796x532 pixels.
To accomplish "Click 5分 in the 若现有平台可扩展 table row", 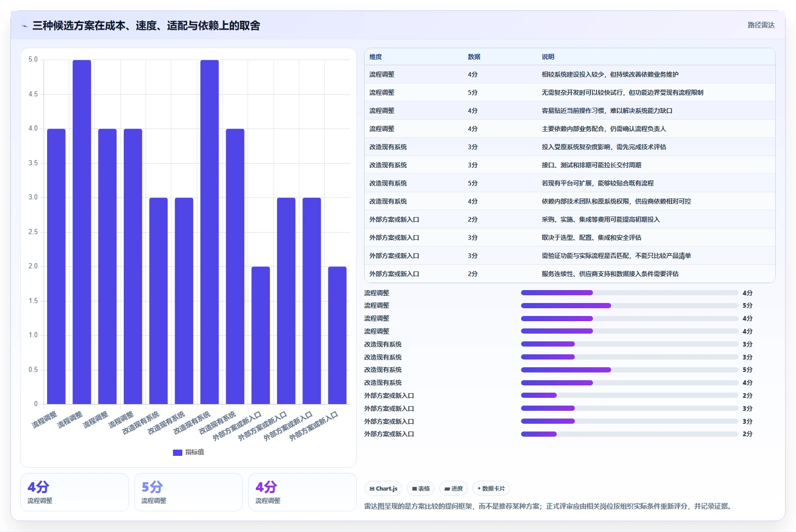I will pos(473,183).
